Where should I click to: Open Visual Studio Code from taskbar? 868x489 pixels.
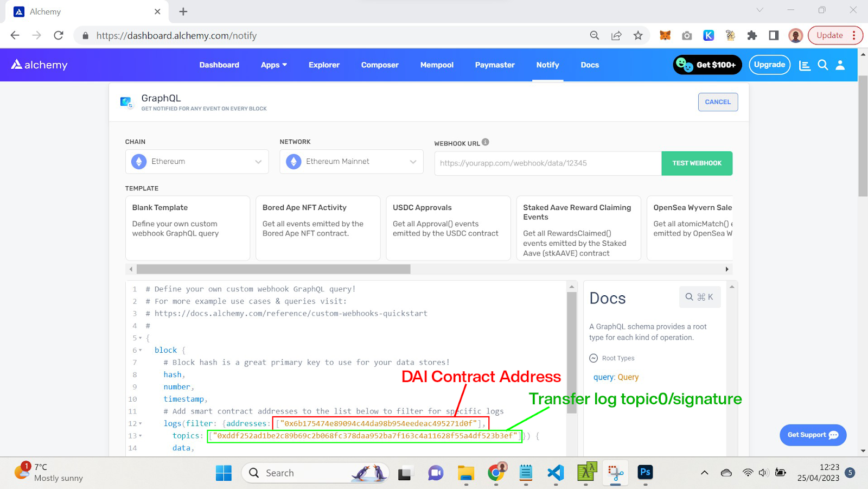[x=556, y=473]
